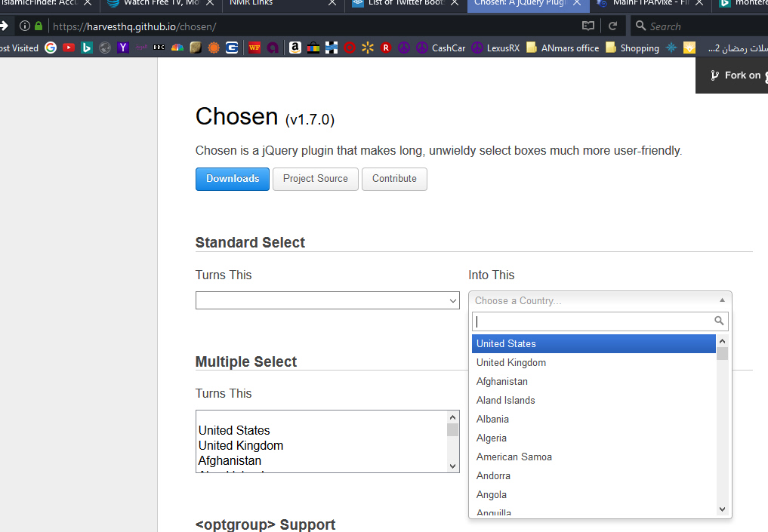The height and width of the screenshot is (532, 768).
Task: Open the YouTube bookmark
Action: 69,48
